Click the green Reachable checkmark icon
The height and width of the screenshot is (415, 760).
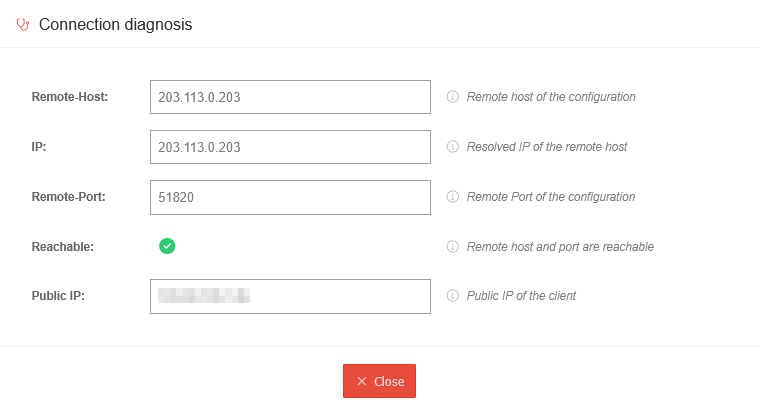[x=167, y=246]
